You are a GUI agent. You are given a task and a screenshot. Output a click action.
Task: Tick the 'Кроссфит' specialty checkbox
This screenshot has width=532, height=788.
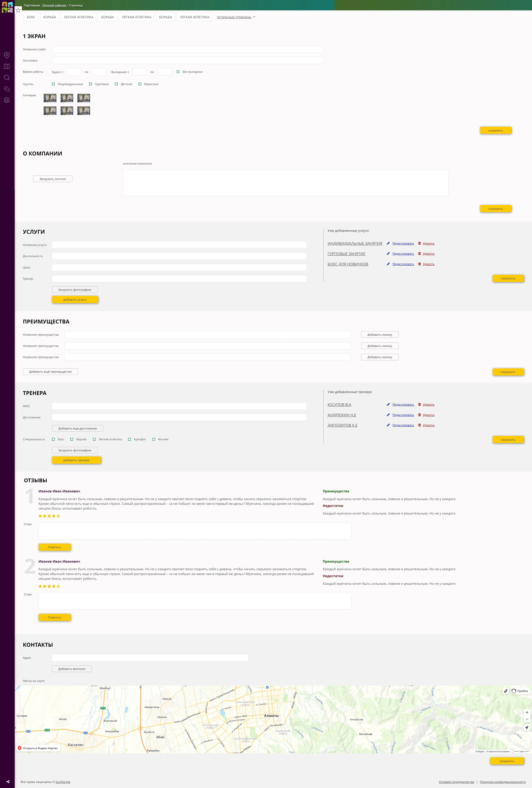tap(130, 439)
